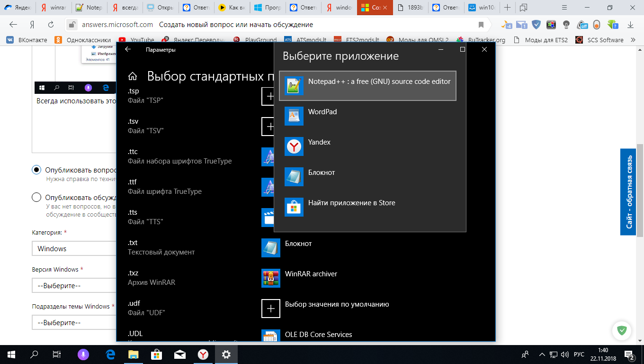Click Выбор значения по умолчанию label
Screen dimensions: 644x364
[x=337, y=304]
